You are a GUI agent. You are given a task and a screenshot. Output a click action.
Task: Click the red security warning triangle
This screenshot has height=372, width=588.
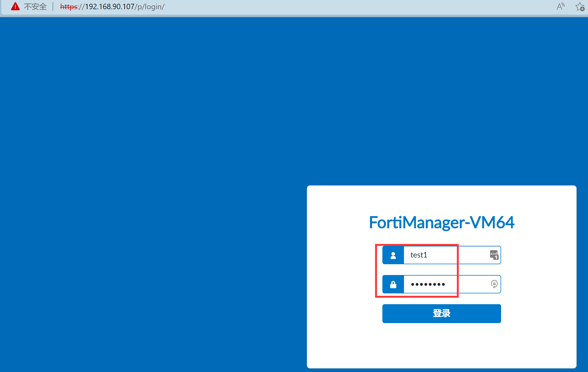pyautogui.click(x=15, y=6)
